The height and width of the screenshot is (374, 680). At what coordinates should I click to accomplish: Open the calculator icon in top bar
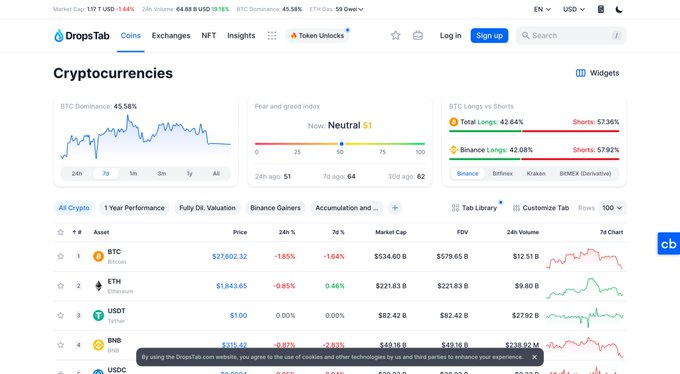tap(601, 9)
